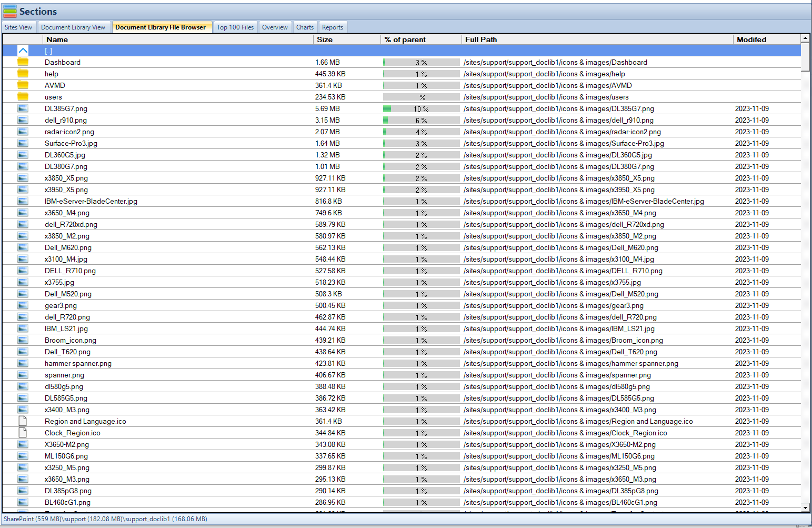Click the blank file icon next to Clock_Region.ico

[23, 432]
